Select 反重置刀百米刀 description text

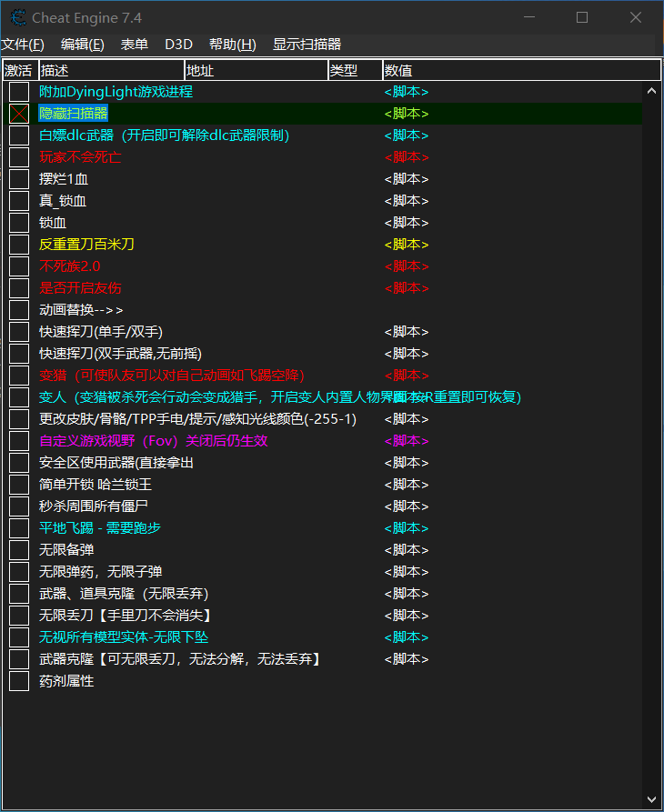[86, 245]
